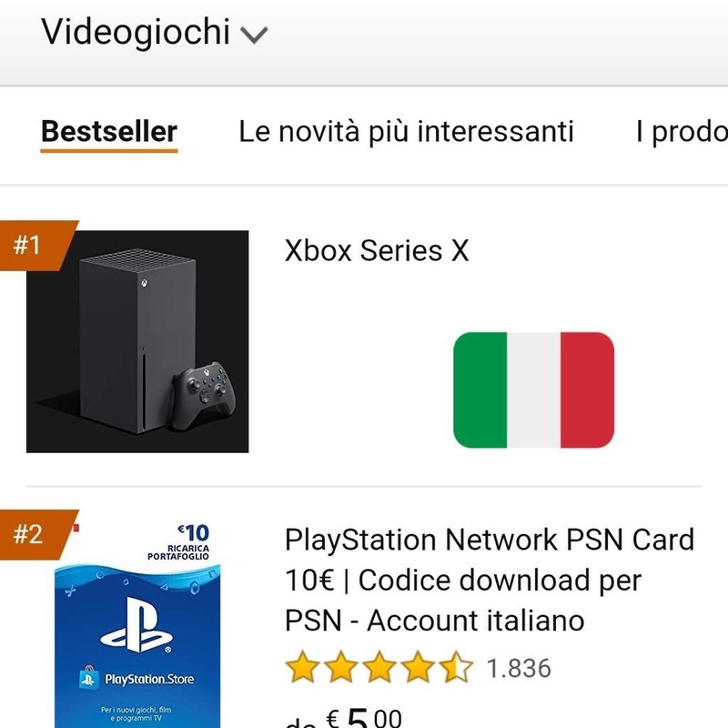Open the Xbox Series X title link
728x728 pixels.
point(377,250)
